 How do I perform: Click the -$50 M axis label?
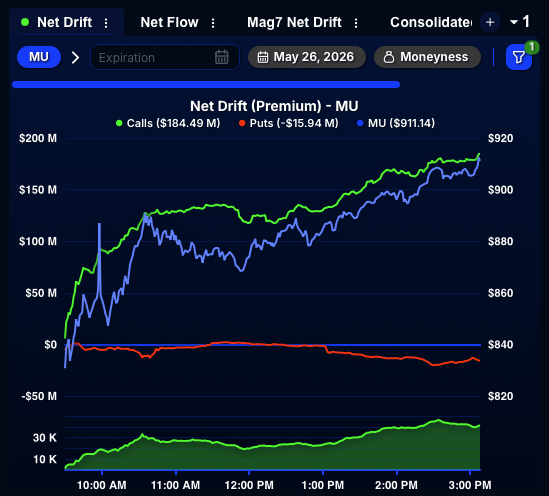(x=39, y=396)
